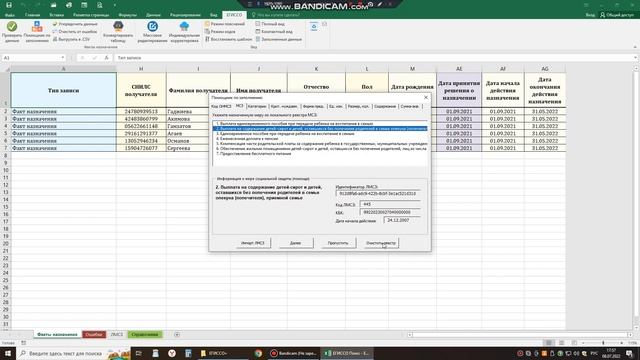Open the Name Box dropdown arrow
This screenshot has height=360, width=640.
pos(62,58)
